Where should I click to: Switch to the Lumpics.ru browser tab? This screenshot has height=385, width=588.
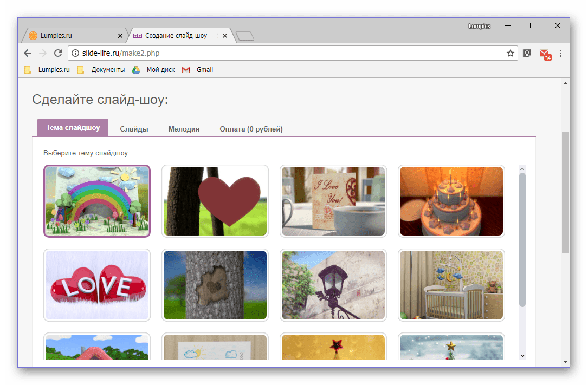[x=75, y=36]
